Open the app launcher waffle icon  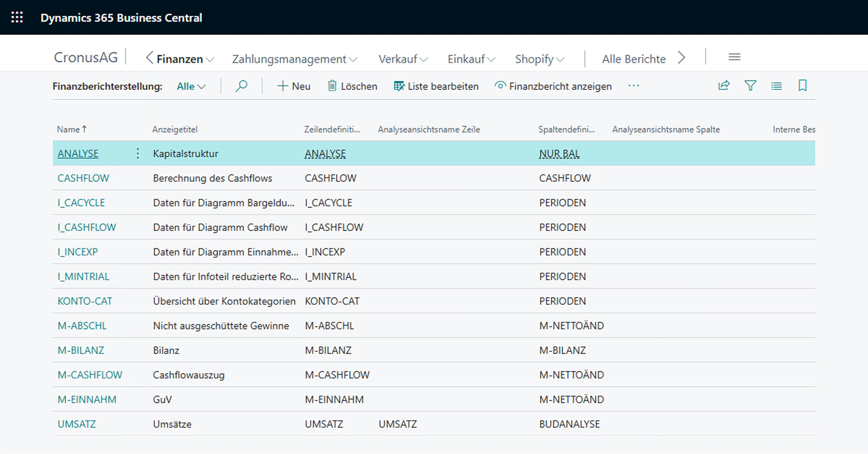[x=17, y=18]
